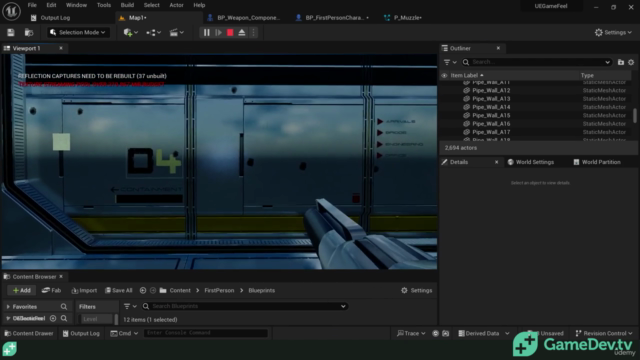Open play options three-dot menu

point(253,32)
